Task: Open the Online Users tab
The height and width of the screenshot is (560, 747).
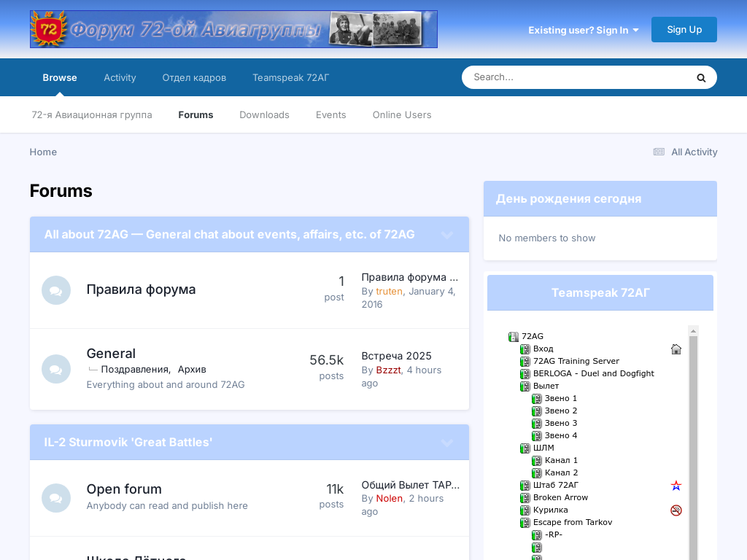Action: (x=402, y=114)
